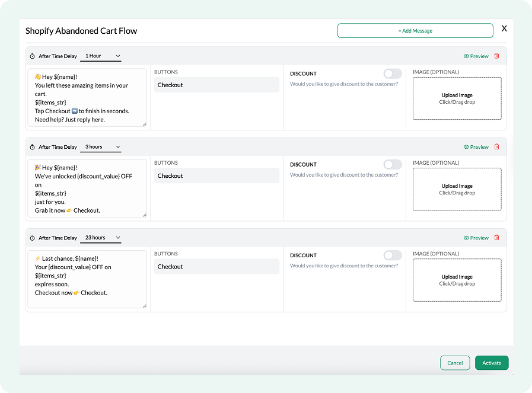Click 'IMAGE (OPTIONAL)' label in 1 Hour message
The image size is (532, 393).
[x=436, y=72]
